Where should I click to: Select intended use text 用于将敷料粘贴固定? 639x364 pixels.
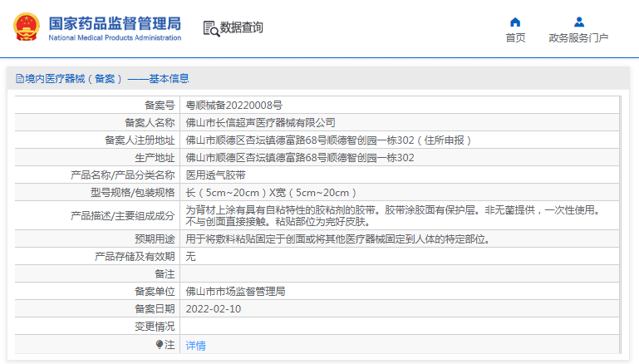point(338,239)
